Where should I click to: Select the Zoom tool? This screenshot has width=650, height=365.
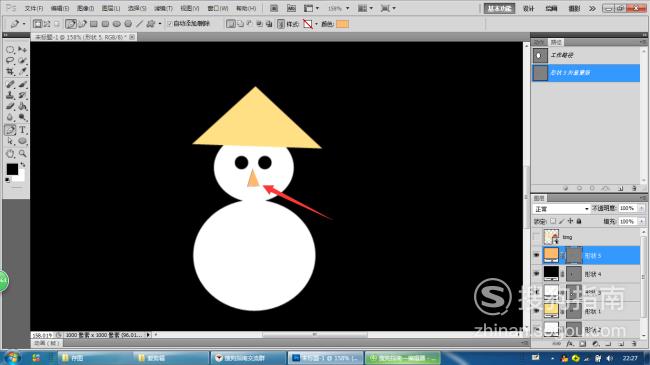coord(22,153)
